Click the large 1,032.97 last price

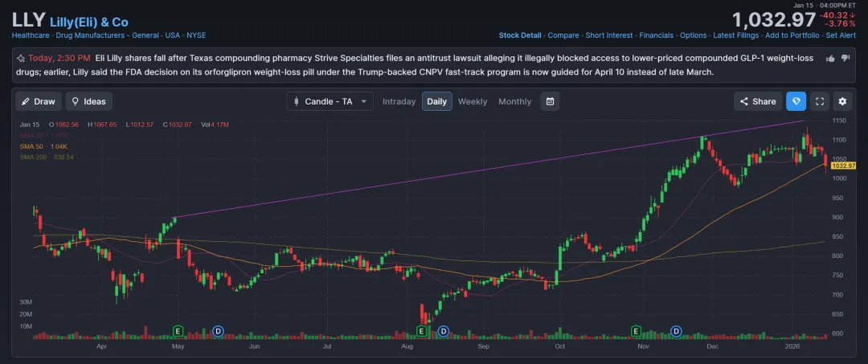point(774,20)
